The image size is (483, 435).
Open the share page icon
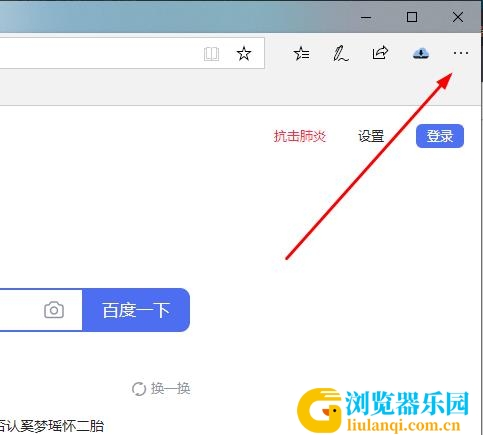[x=380, y=53]
